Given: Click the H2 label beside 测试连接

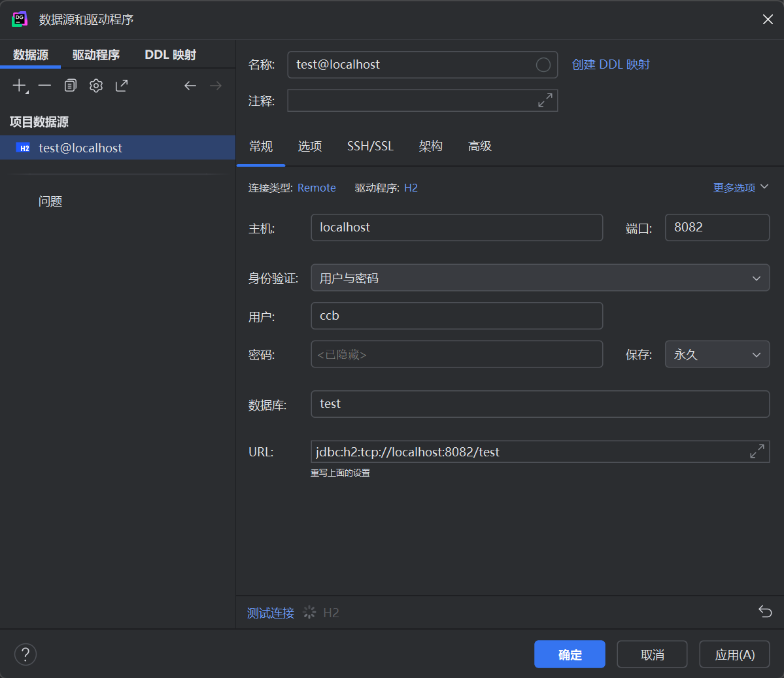Looking at the screenshot, I should coord(331,613).
